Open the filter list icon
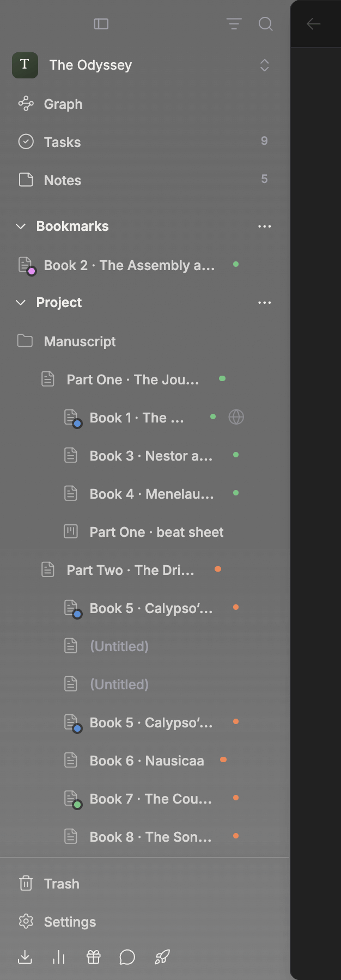Screen dimensions: 341x980 pyautogui.click(x=234, y=24)
